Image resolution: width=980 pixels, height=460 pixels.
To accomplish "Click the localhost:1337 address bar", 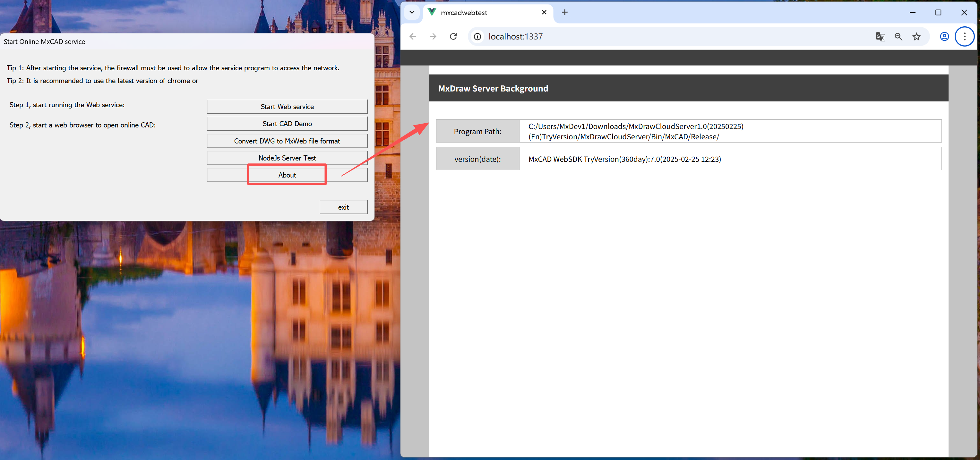I will pos(647,37).
